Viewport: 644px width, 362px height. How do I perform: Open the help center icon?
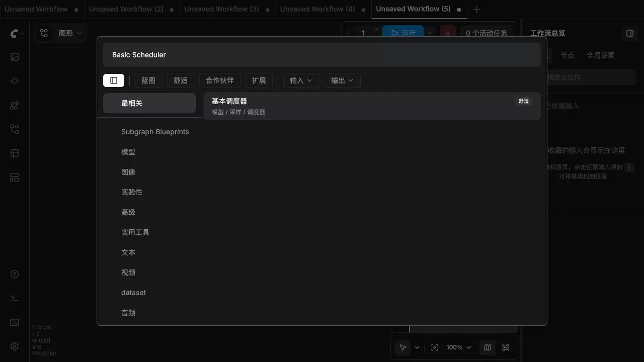click(15, 275)
